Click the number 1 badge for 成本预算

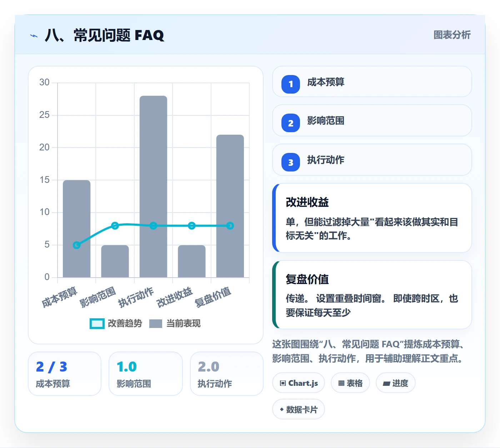[x=291, y=84]
